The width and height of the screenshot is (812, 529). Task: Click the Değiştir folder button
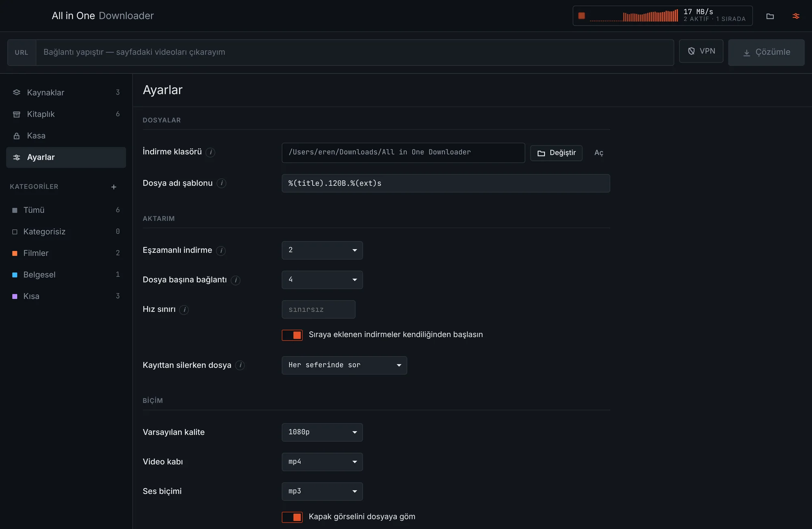[x=556, y=153]
